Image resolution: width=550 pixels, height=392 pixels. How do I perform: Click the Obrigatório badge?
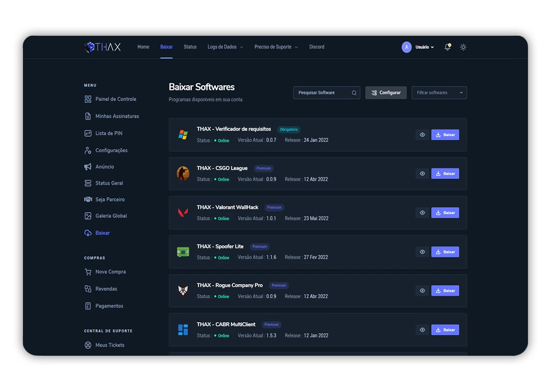point(289,129)
